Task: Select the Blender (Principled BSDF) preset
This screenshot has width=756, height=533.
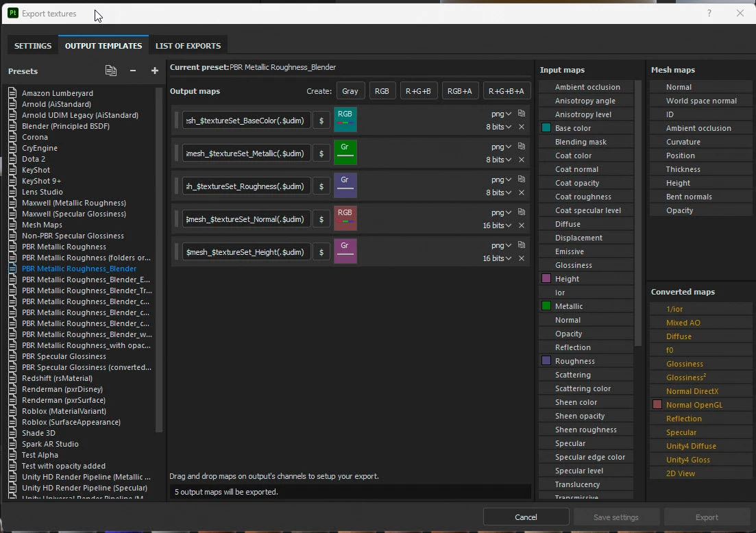Action: tap(66, 126)
